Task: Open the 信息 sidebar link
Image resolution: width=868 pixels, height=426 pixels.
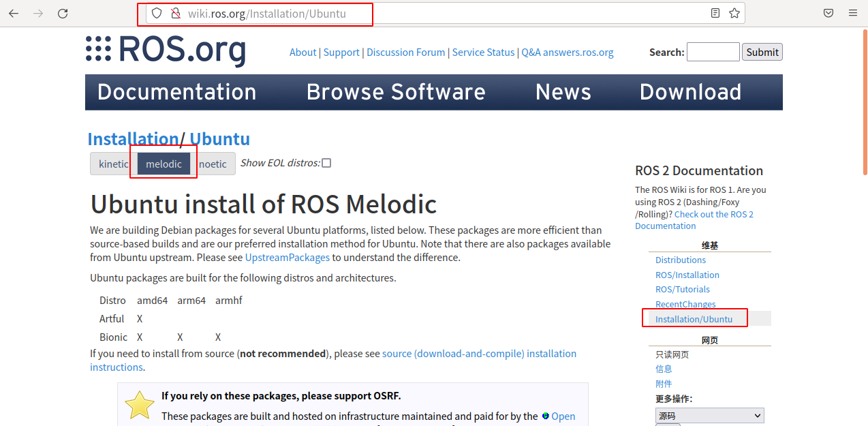Action: [x=664, y=369]
